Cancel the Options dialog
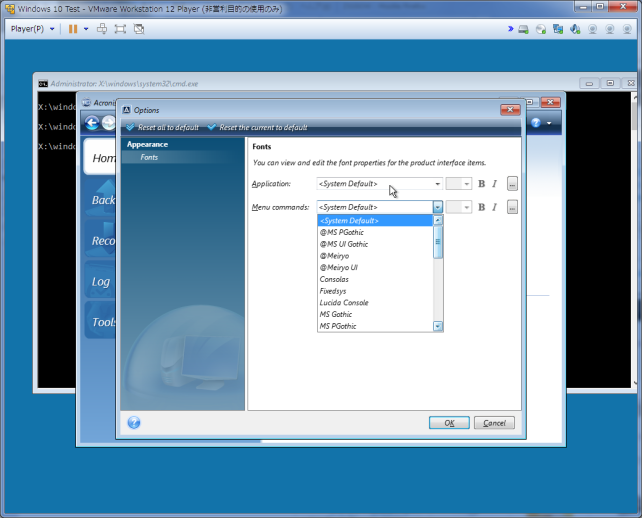 (x=494, y=423)
